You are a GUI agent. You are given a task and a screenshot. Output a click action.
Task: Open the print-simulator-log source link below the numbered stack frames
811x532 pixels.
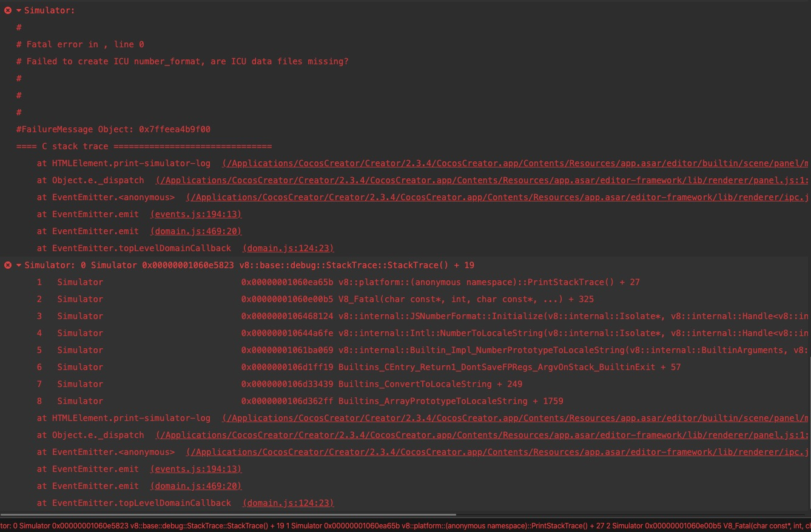pos(516,418)
